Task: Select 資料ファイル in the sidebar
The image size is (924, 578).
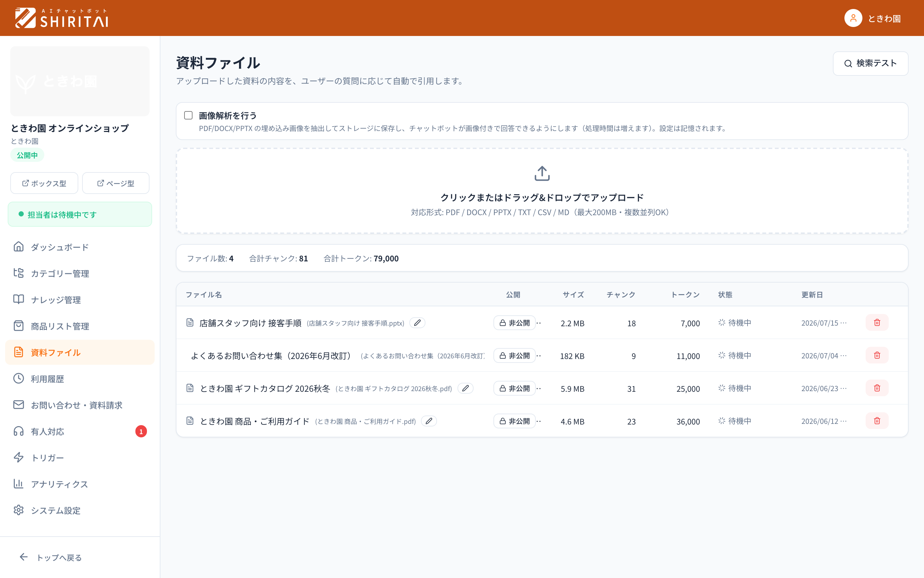Action: (x=80, y=353)
